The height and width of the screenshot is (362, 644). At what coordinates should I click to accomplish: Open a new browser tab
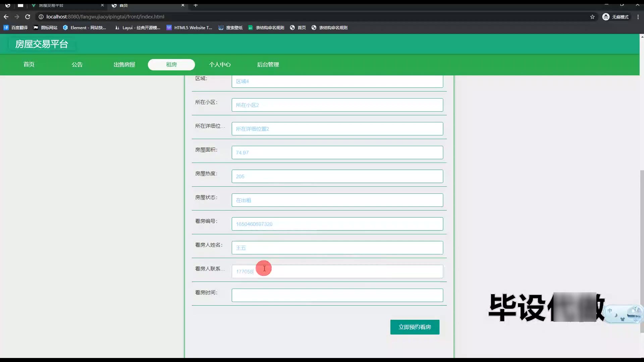(196, 5)
